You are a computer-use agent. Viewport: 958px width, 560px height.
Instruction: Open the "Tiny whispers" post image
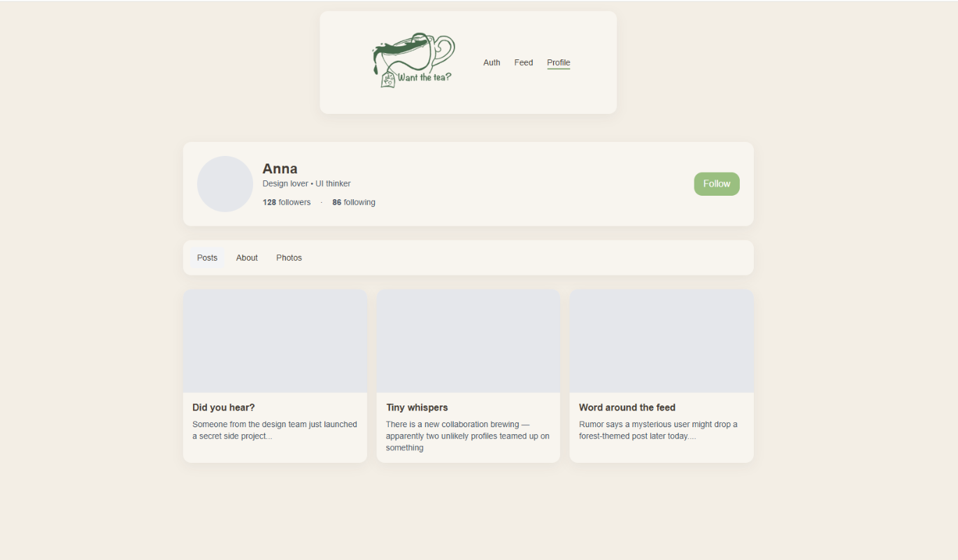[469, 341]
